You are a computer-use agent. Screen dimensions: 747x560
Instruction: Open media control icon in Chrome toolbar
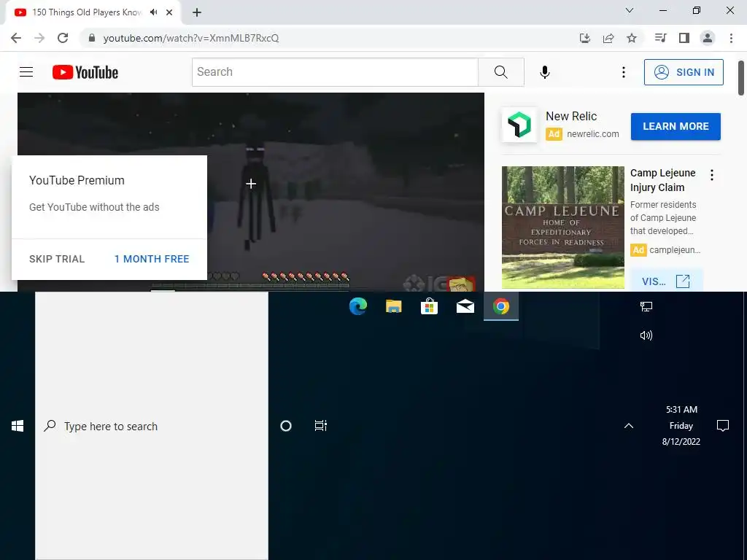(660, 38)
